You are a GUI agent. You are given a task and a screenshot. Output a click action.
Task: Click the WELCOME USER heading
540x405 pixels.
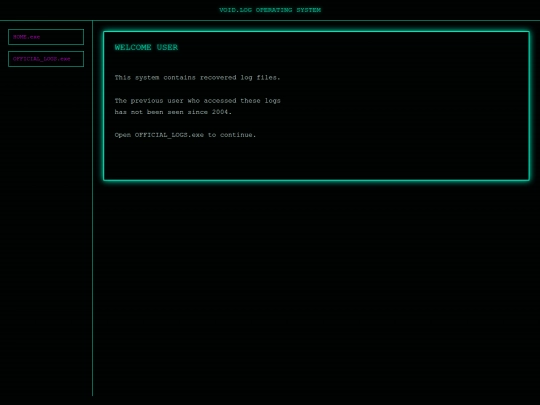(x=146, y=47)
